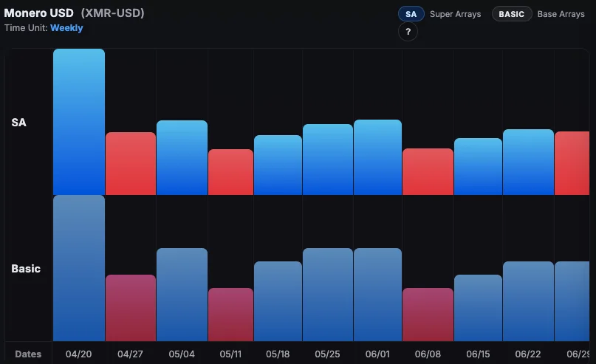Viewport: 596px width, 364px height.
Task: Select the purple Basic bar for 04/27
Action: 131,308
